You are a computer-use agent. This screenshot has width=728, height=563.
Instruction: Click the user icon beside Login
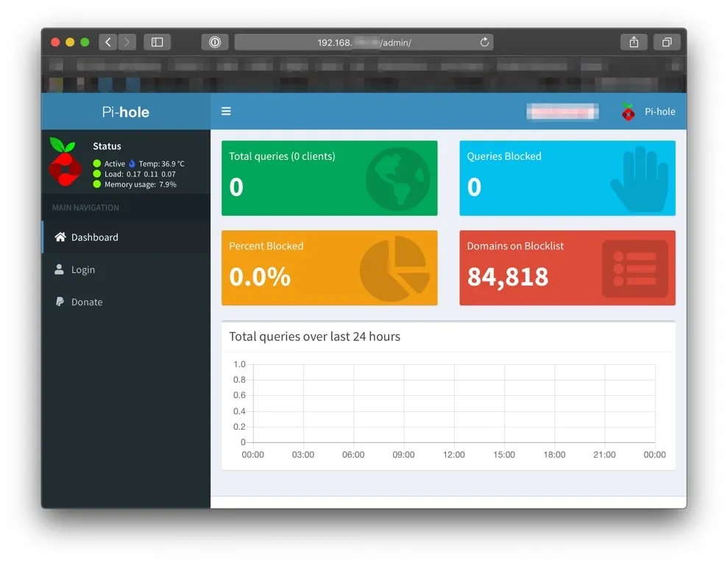60,269
